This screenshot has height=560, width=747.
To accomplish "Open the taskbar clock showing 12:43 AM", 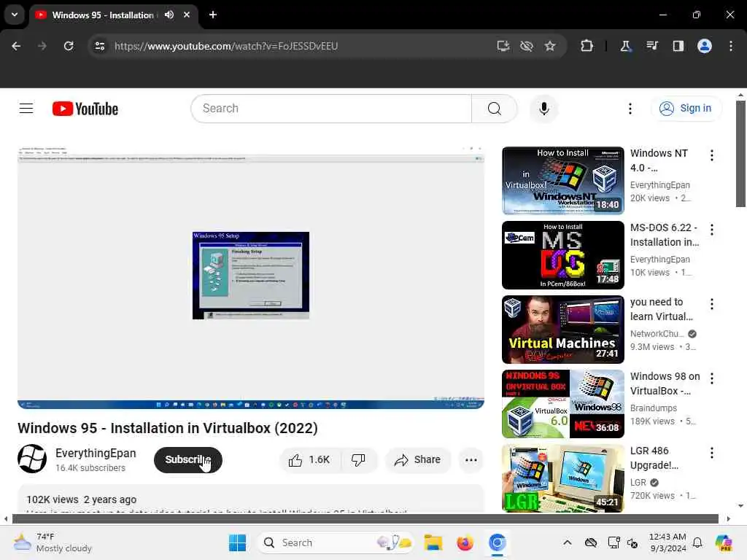I will (x=667, y=542).
